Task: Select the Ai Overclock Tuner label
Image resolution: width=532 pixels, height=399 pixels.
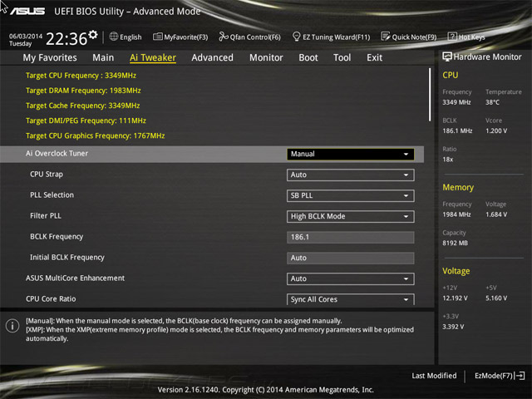Action: pos(57,153)
